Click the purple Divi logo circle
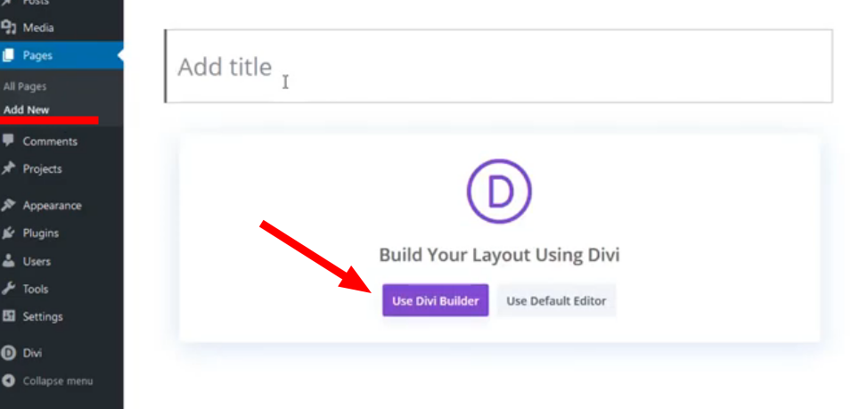The width and height of the screenshot is (868, 409). pos(498,192)
